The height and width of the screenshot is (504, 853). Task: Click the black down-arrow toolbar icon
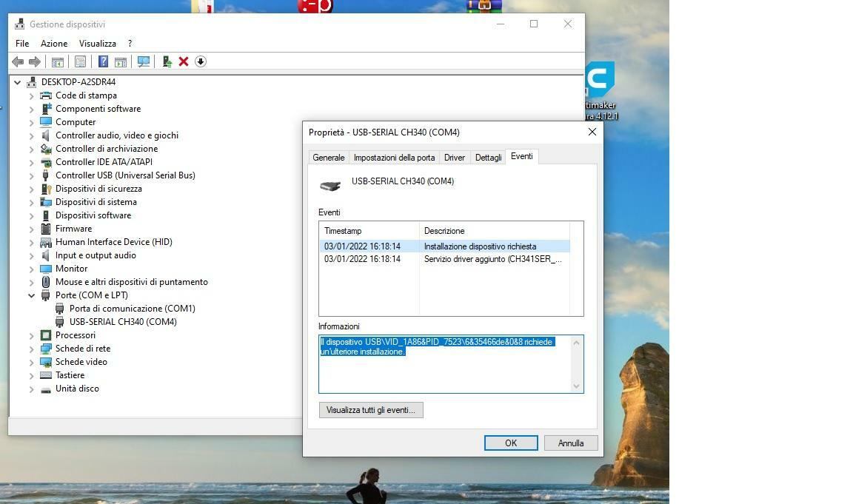click(x=201, y=61)
